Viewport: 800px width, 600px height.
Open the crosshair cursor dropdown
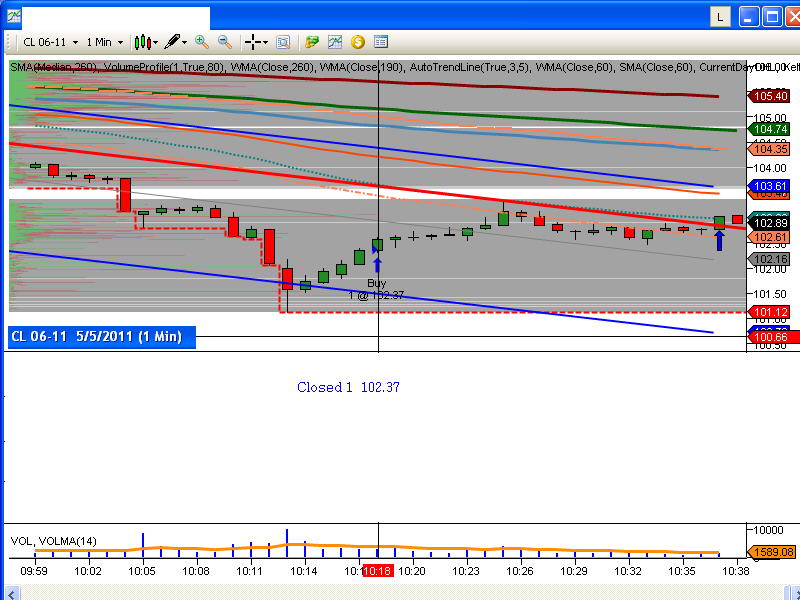pos(256,42)
